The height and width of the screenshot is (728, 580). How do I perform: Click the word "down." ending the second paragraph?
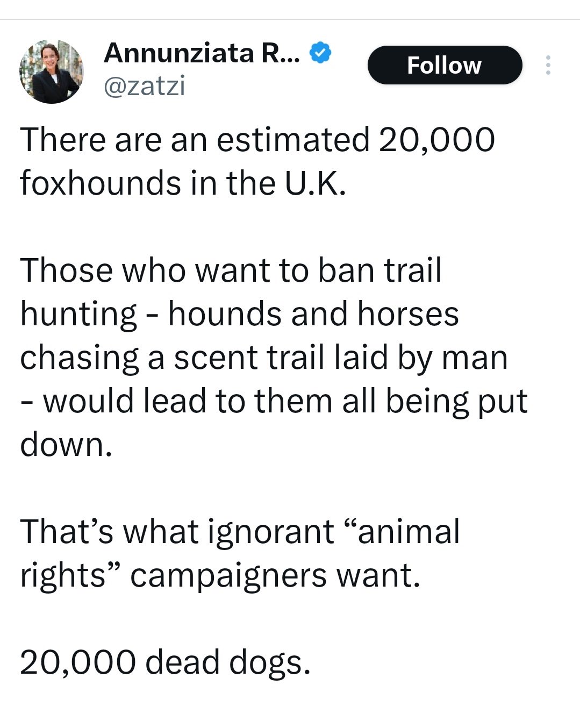[66, 445]
